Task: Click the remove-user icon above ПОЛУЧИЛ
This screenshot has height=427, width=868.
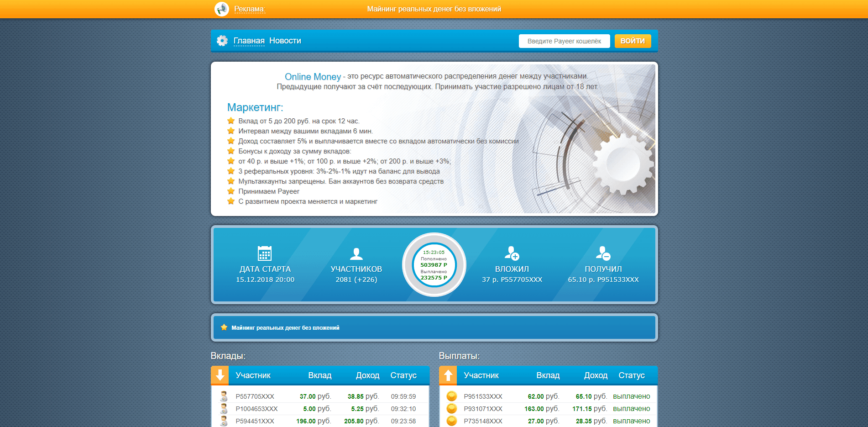Action: click(x=603, y=254)
